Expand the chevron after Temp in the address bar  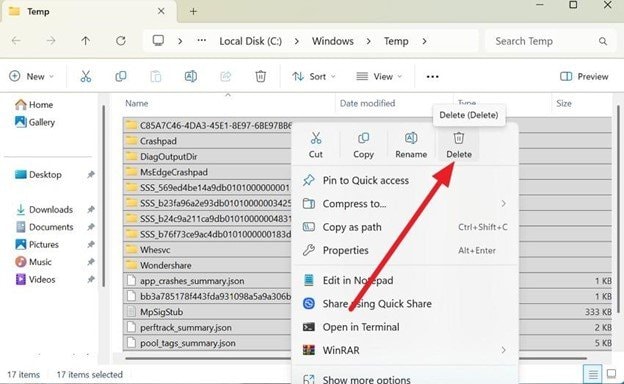pos(424,41)
